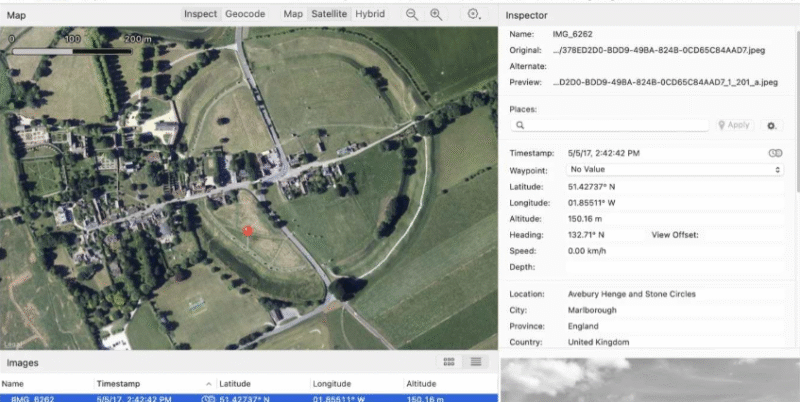Open the Waypoint No Value dropdown

pyautogui.click(x=674, y=169)
